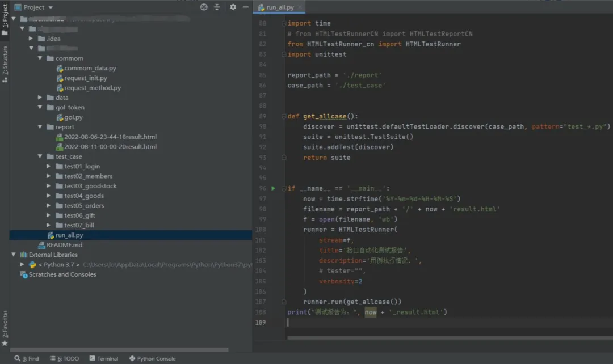This screenshot has width=613, height=364.
Task: Collapse the report folder
Action: [40, 126]
